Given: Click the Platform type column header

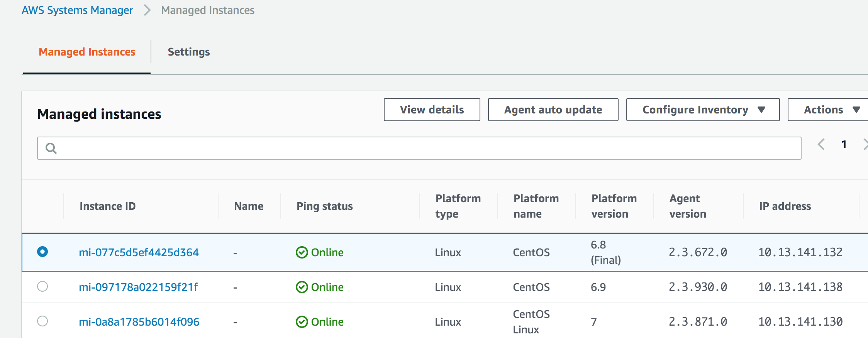Looking at the screenshot, I should coord(458,206).
